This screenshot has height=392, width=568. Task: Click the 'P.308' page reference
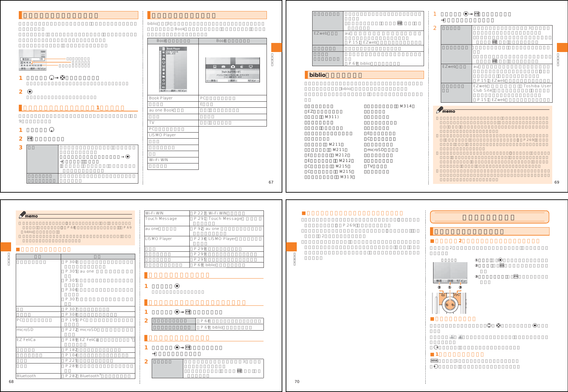click(x=71, y=315)
